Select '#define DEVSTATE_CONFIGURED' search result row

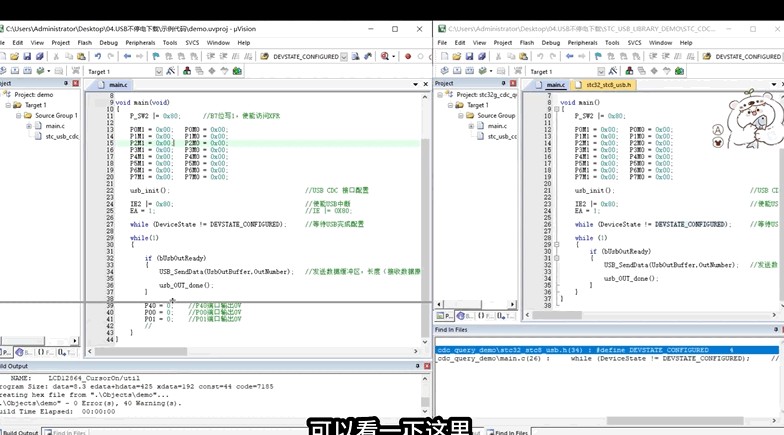[606, 350]
